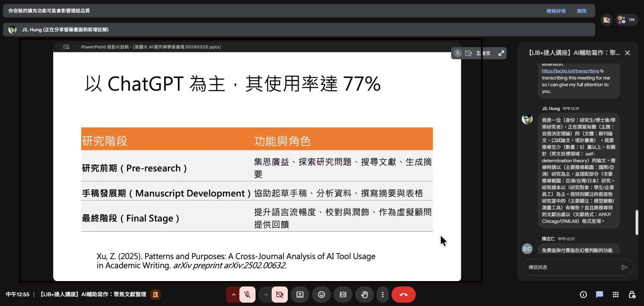
Task: Toggle the chat panel icon
Action: [599, 295]
